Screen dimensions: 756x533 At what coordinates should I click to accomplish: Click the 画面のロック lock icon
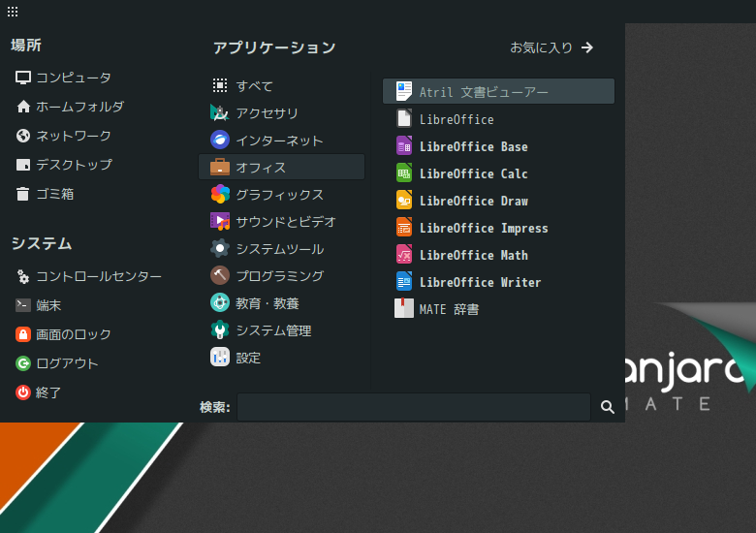click(22, 334)
